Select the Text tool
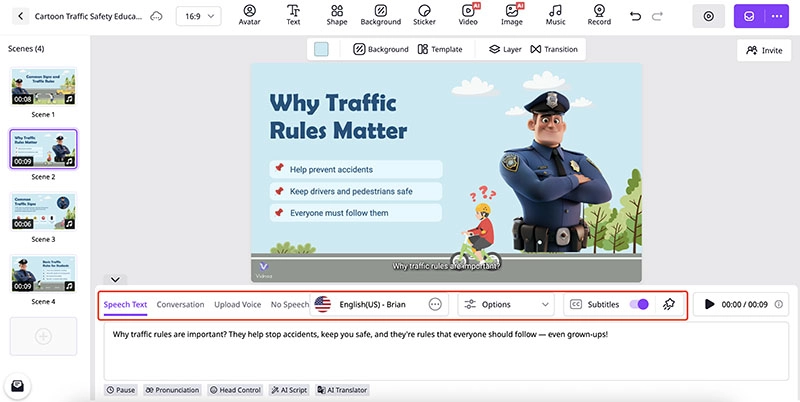This screenshot has height=402, width=800. click(293, 14)
